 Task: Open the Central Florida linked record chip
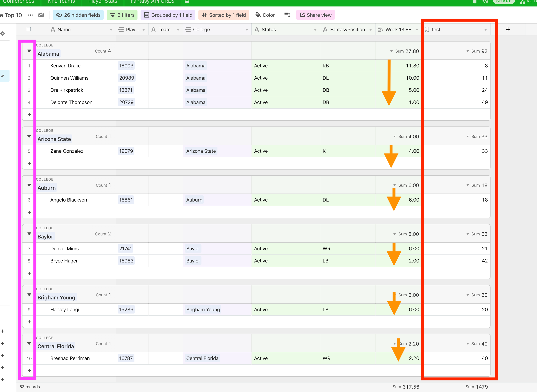pyautogui.click(x=202, y=358)
